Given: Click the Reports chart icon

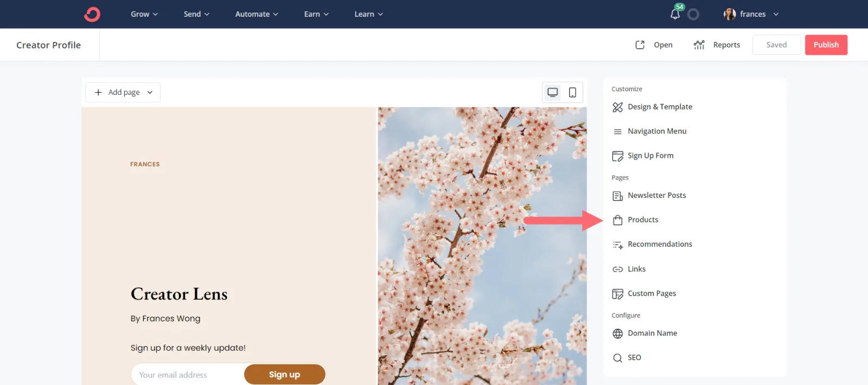Looking at the screenshot, I should click(x=699, y=45).
